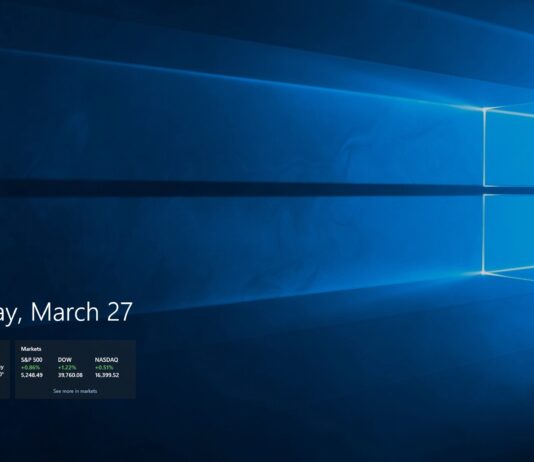The width and height of the screenshot is (534, 462).
Task: Open the 'See more in markets' link
Action: tap(75, 391)
